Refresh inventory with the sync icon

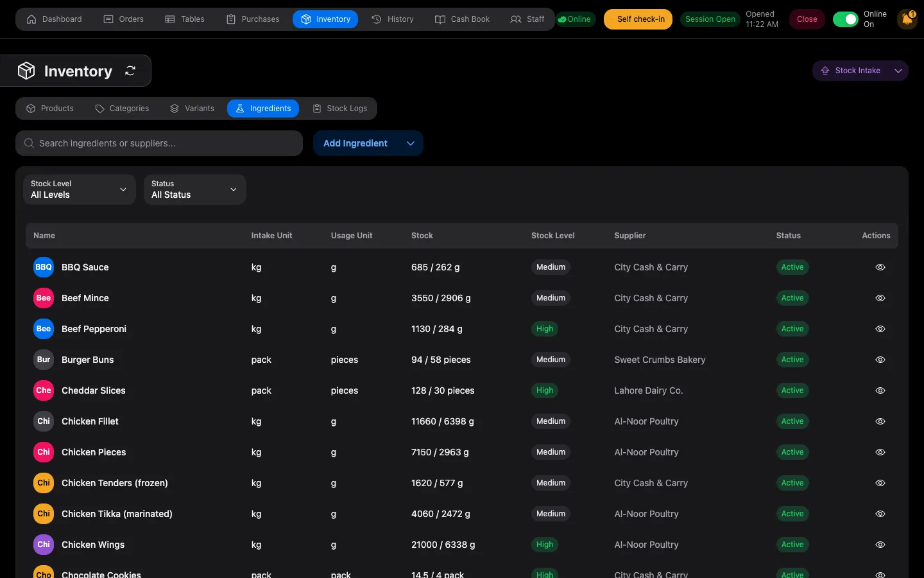(x=130, y=71)
